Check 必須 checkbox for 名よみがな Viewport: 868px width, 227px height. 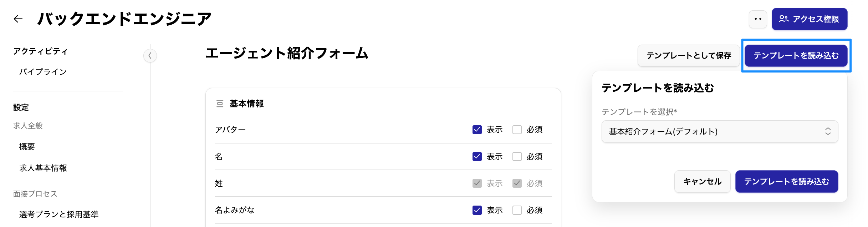click(x=517, y=210)
